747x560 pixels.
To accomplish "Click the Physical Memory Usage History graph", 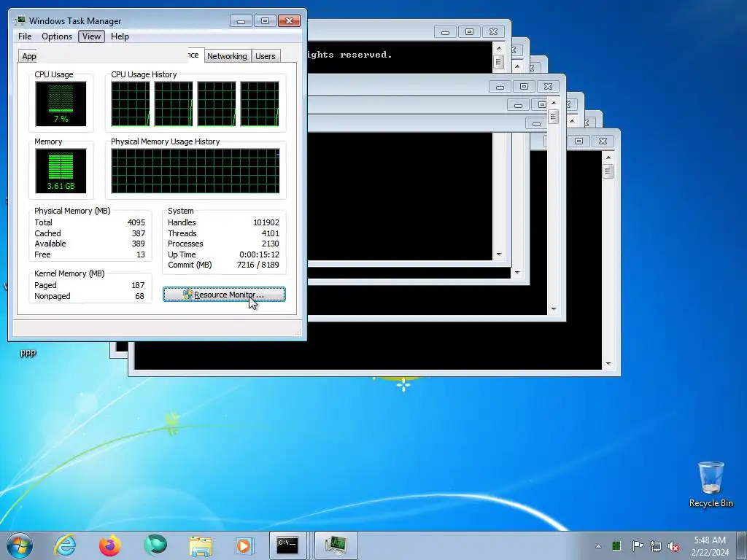I will [196, 171].
